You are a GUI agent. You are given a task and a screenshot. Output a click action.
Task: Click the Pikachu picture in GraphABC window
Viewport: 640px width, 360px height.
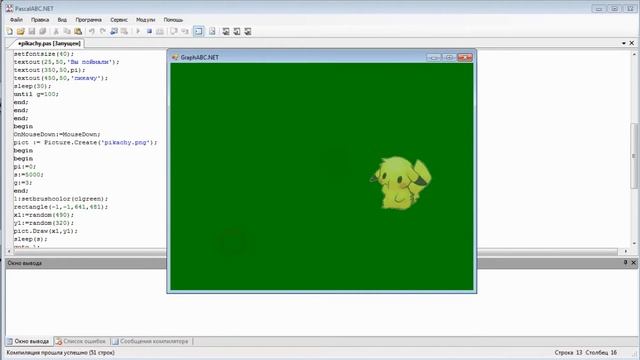pos(401,183)
